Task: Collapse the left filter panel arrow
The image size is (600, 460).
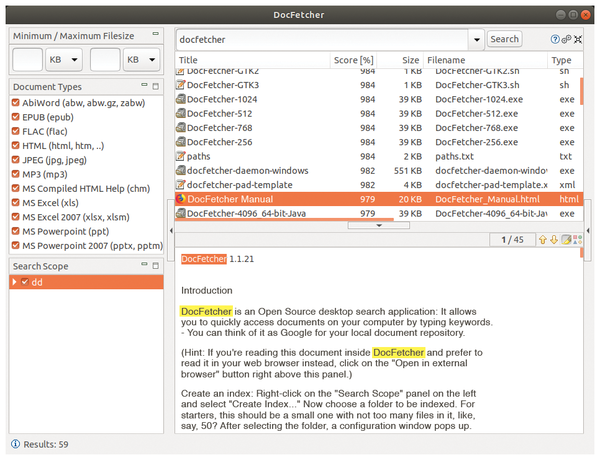Action: [x=171, y=230]
